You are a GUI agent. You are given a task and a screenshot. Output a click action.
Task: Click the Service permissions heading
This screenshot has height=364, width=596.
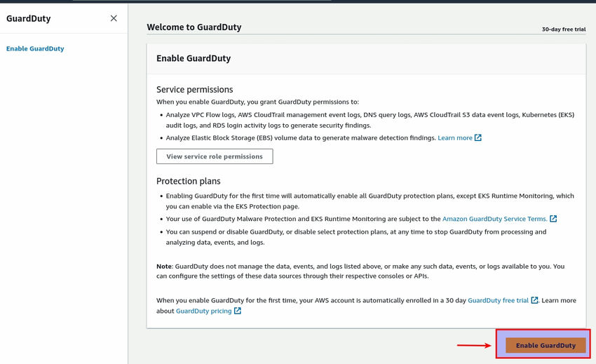[x=194, y=90]
